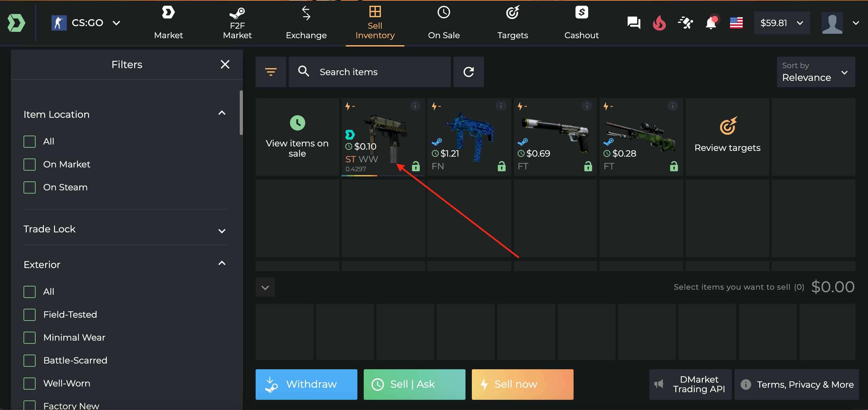
Task: Check the On Market checkbox
Action: [x=30, y=165]
